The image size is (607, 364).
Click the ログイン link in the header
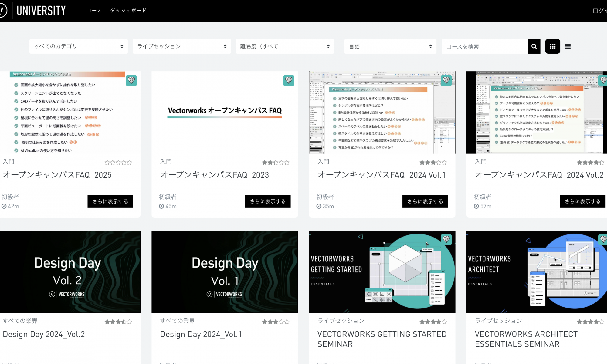pos(600,11)
